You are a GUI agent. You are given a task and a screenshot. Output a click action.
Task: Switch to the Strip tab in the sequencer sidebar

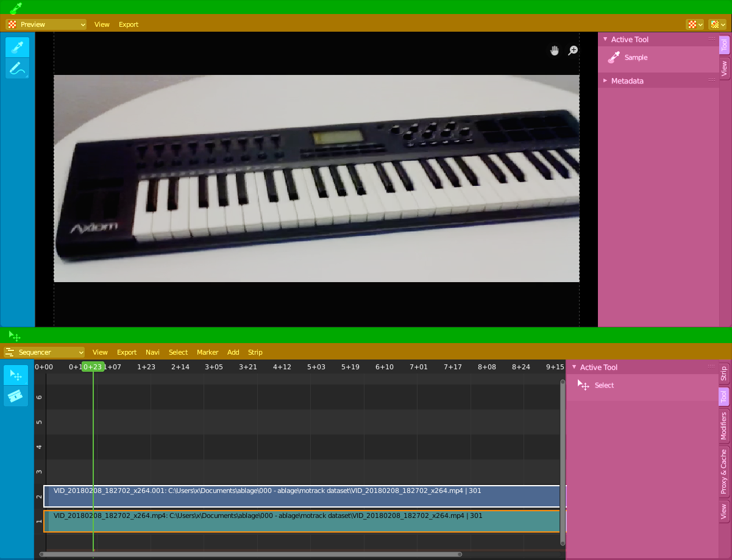tap(723, 373)
